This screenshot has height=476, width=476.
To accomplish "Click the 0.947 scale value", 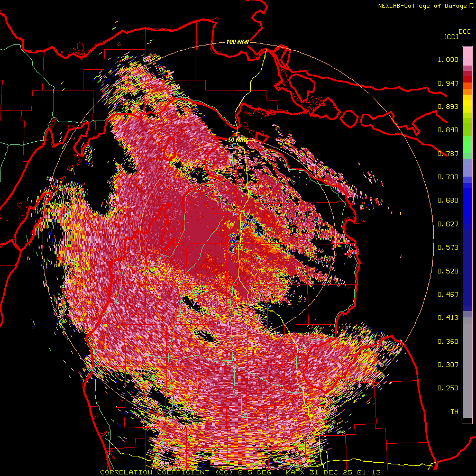I will (x=448, y=83).
